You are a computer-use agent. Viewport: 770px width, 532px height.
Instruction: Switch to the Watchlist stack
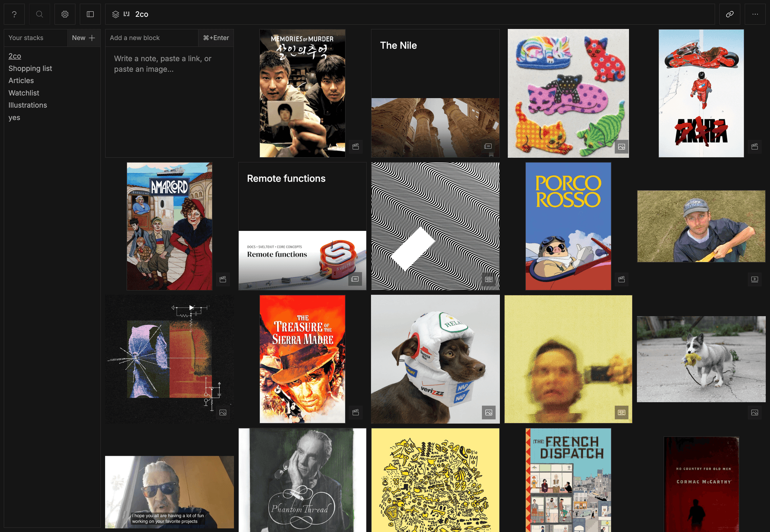coord(24,93)
